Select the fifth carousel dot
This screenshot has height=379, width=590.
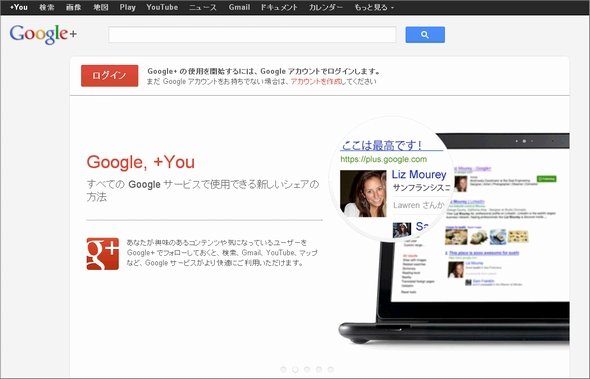click(331, 369)
